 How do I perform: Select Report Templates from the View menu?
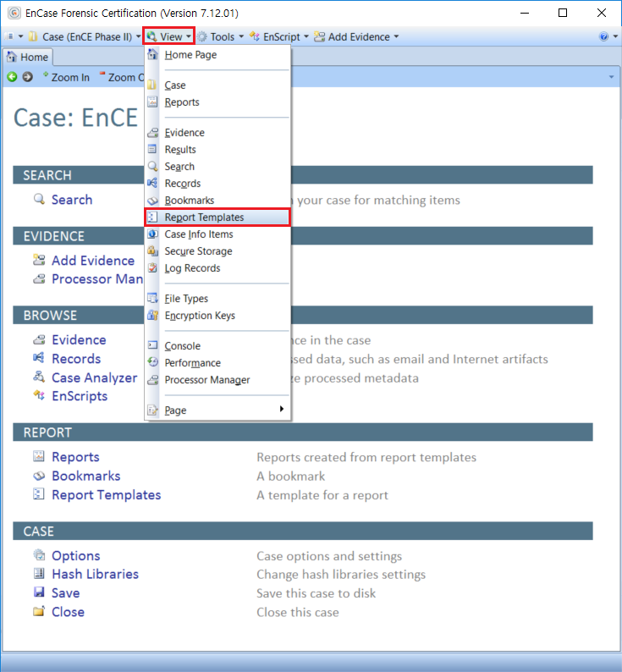[x=217, y=218]
